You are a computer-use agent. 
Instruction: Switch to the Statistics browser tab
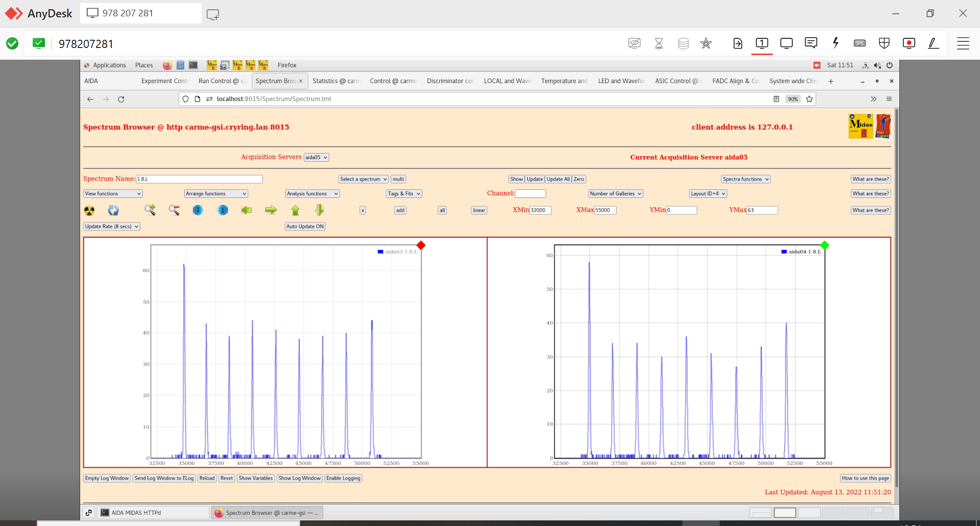(x=335, y=81)
